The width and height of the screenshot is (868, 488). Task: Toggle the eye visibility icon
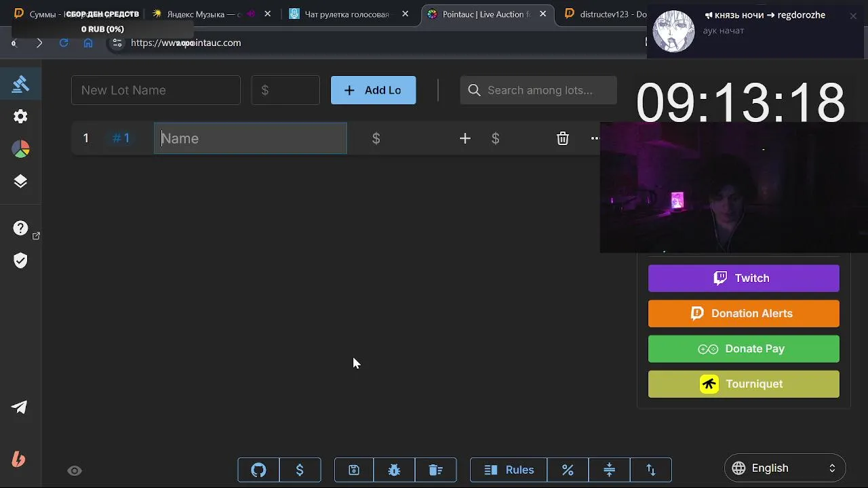(75, 470)
